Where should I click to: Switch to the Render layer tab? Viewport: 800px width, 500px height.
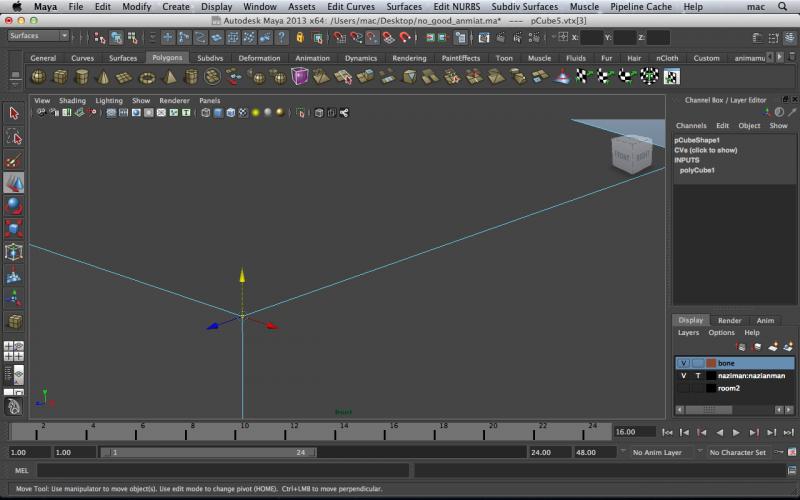pyautogui.click(x=730, y=320)
